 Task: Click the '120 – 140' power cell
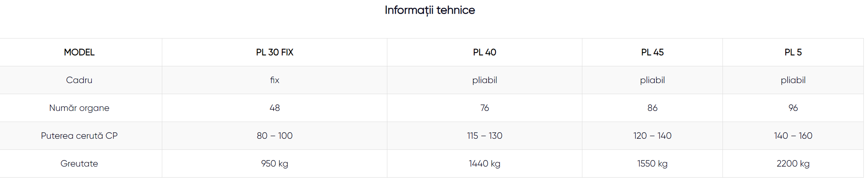click(x=652, y=136)
